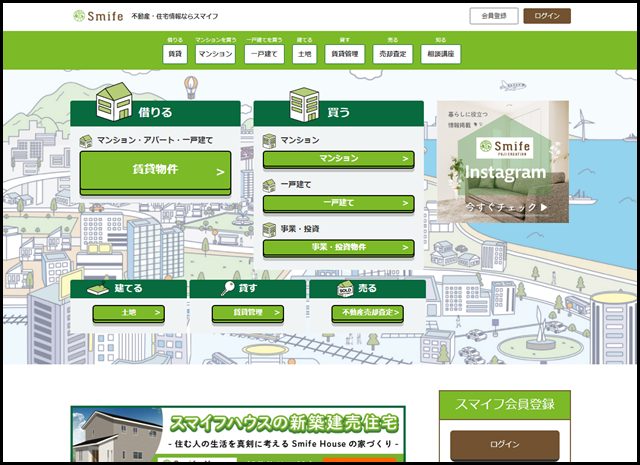Click the house icon beside 一戸建て label
This screenshot has width=640, height=465.
(269, 185)
